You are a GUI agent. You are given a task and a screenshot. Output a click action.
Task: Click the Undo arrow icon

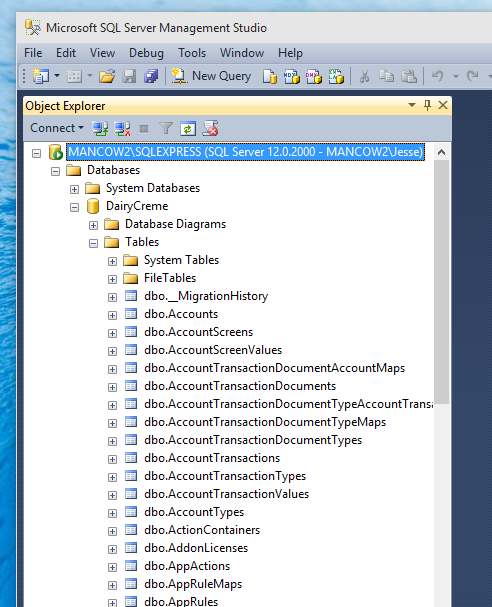click(437, 75)
